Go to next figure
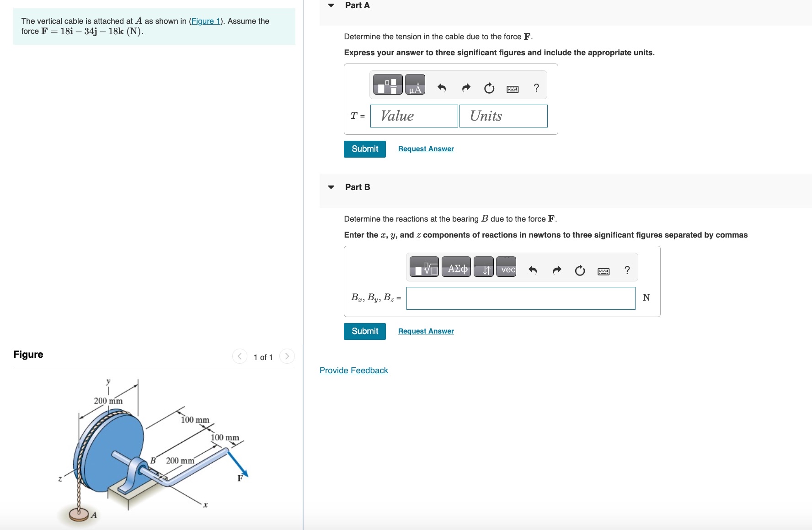 [x=287, y=356]
